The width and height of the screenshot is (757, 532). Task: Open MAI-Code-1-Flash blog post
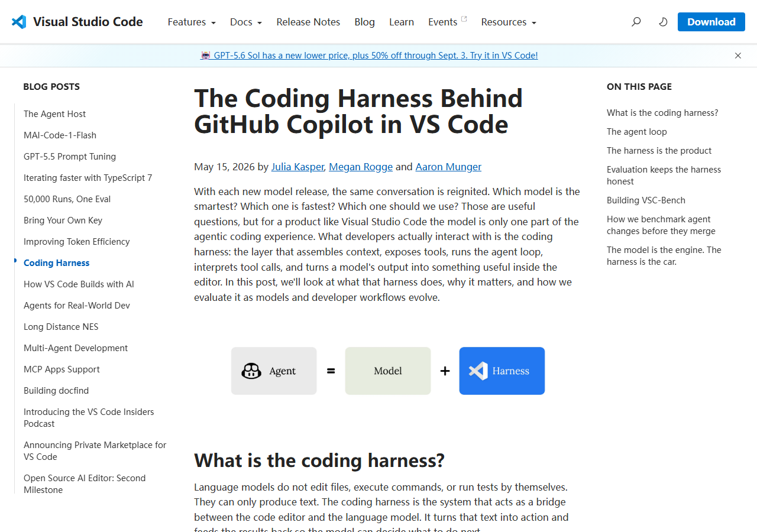(x=60, y=135)
